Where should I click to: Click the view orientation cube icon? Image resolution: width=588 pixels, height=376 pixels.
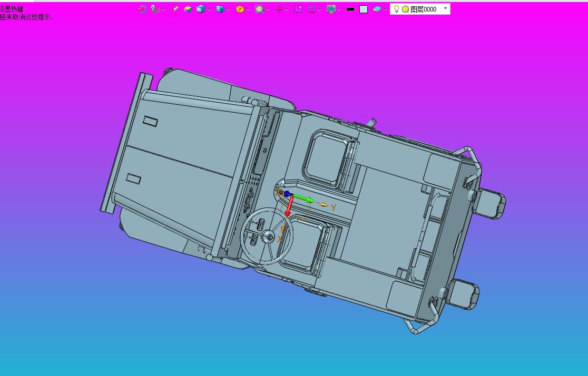[220, 9]
